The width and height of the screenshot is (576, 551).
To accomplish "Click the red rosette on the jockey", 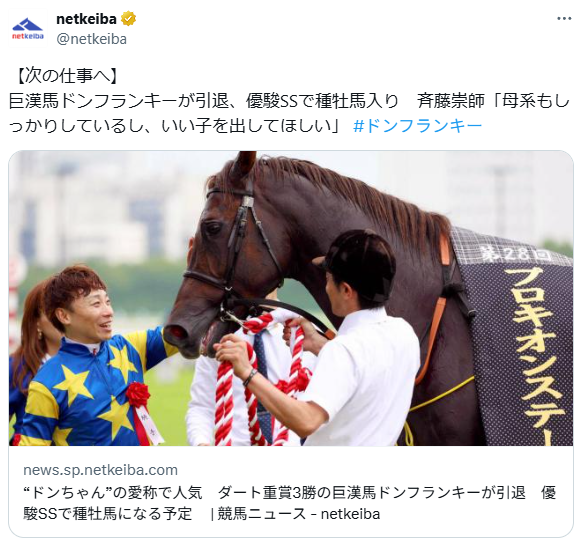I will (x=138, y=395).
